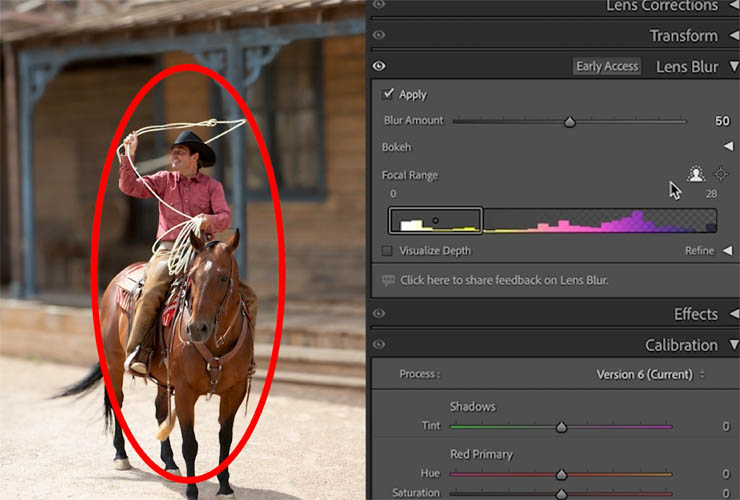The width and height of the screenshot is (740, 500).
Task: Click the Calibration panel title
Action: click(681, 345)
